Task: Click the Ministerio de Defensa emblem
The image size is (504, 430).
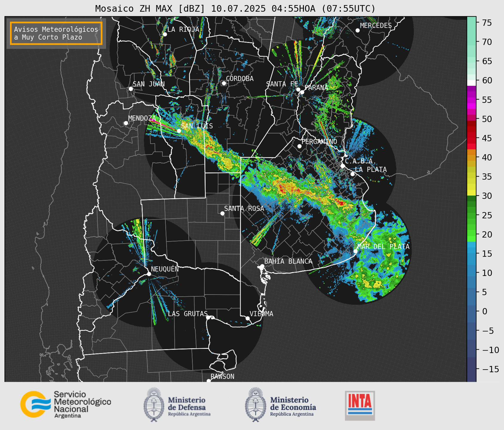Action: click(154, 405)
